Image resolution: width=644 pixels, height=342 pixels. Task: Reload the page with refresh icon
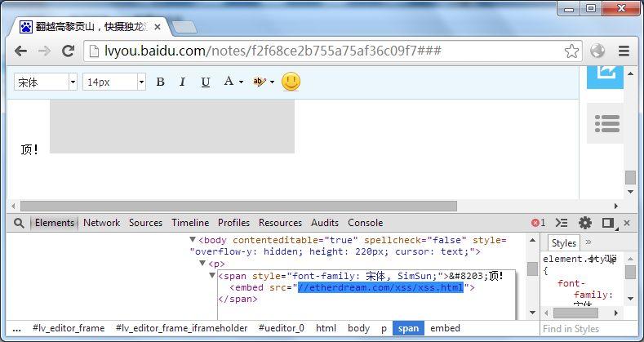[68, 51]
